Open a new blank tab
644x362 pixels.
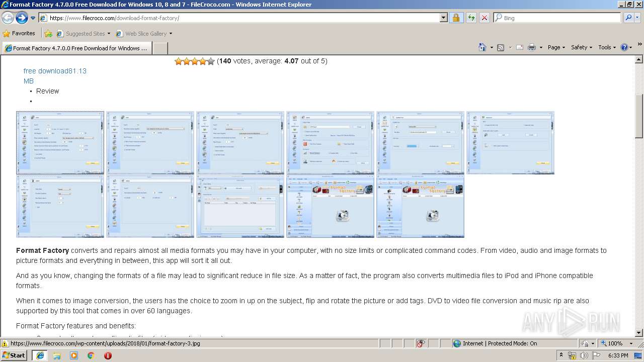160,48
